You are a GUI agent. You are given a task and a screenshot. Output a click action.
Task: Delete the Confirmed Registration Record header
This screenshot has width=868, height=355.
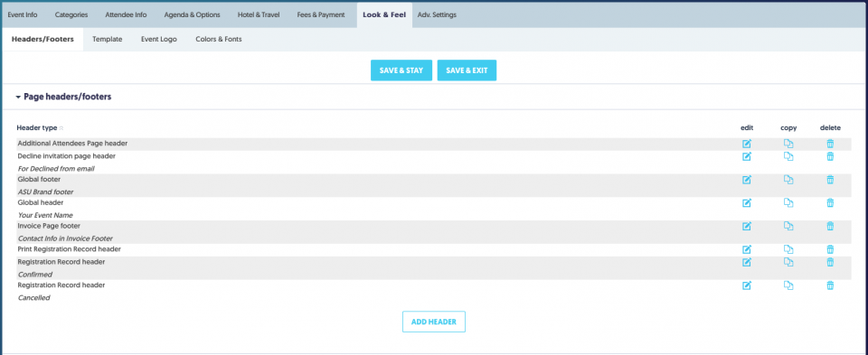[830, 262]
